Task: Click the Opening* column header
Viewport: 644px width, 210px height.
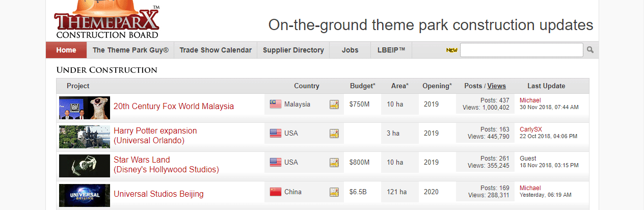Action: [437, 86]
